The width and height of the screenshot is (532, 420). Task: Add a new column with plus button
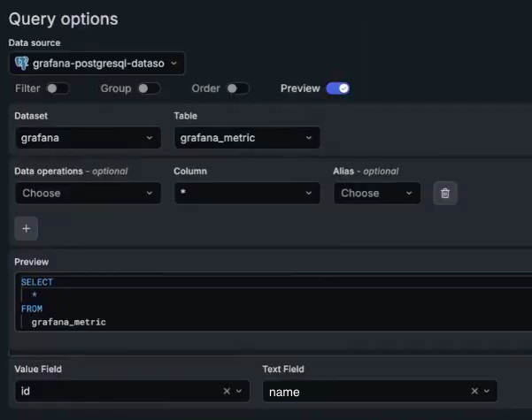pyautogui.click(x=27, y=228)
